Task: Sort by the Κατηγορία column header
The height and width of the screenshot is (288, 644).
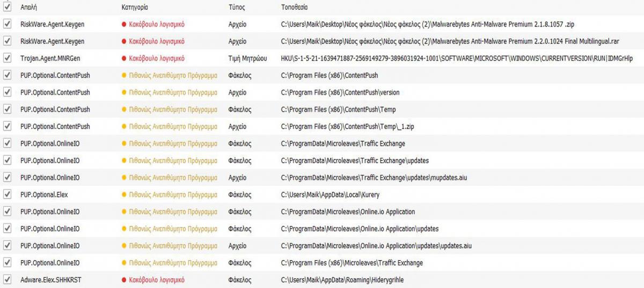Action: (135, 8)
